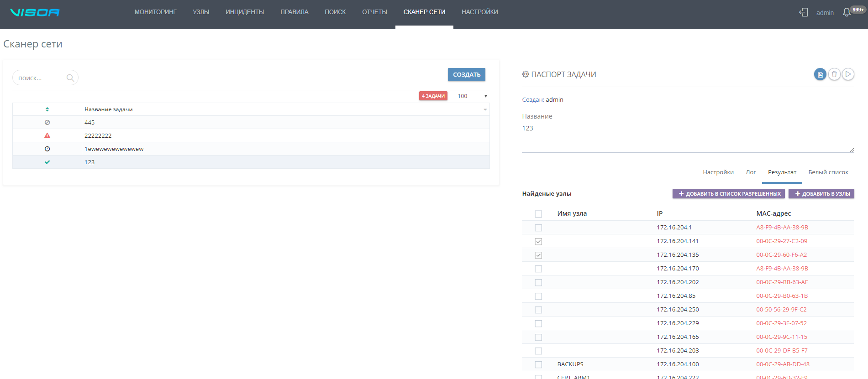Image resolution: width=868 pixels, height=379 pixels.
Task: Click the search magnifier icon
Action: [70, 78]
